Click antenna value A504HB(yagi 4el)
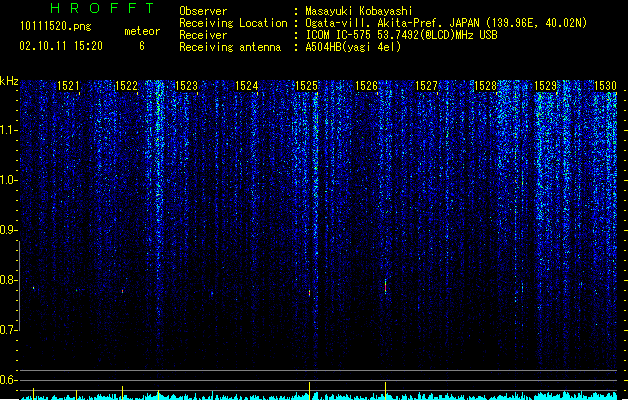Image resolution: width=629 pixels, height=400 pixels. point(353,47)
